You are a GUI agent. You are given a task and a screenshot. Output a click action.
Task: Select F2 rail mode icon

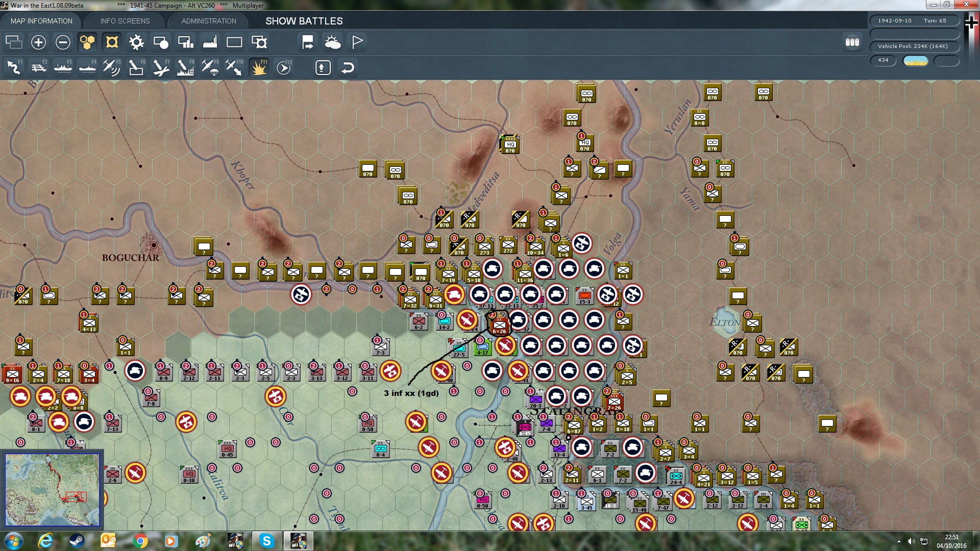point(38,67)
